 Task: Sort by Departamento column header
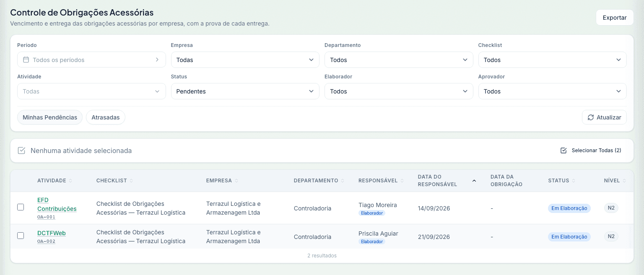click(319, 181)
